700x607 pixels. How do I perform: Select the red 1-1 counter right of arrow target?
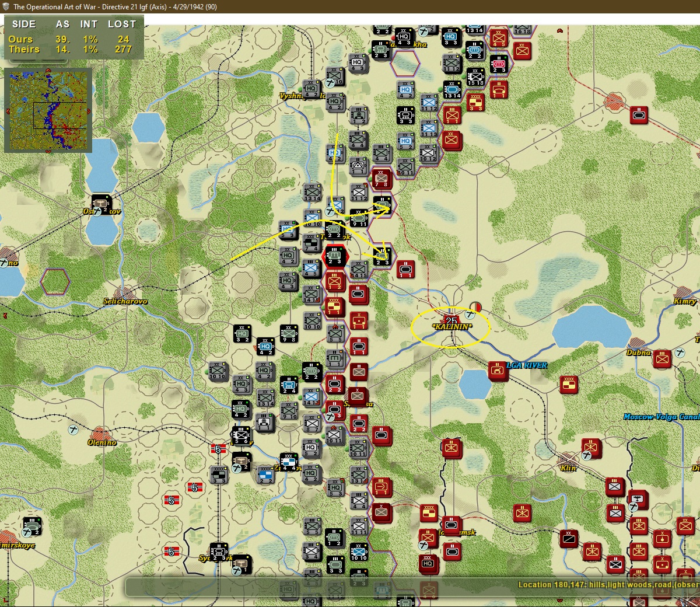tap(406, 269)
